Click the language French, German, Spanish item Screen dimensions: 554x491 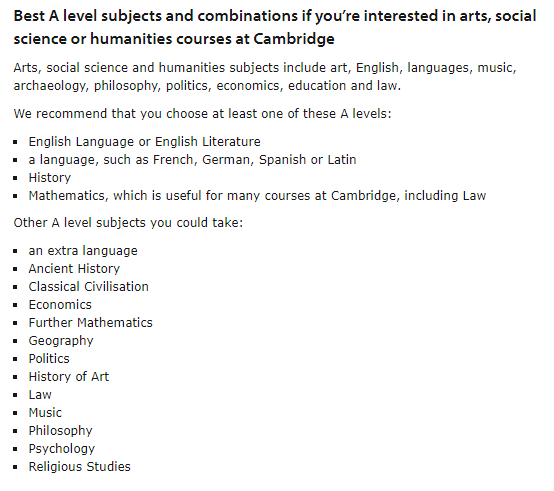(x=192, y=160)
